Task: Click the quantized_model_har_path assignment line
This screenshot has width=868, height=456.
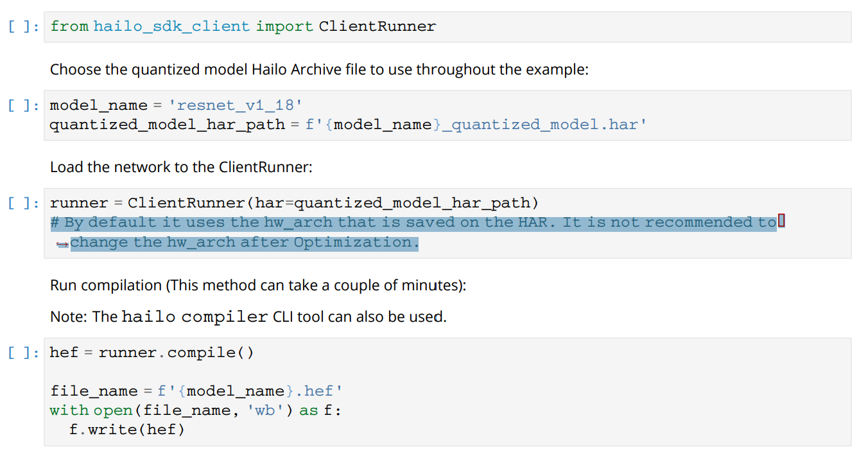Action: (347, 125)
